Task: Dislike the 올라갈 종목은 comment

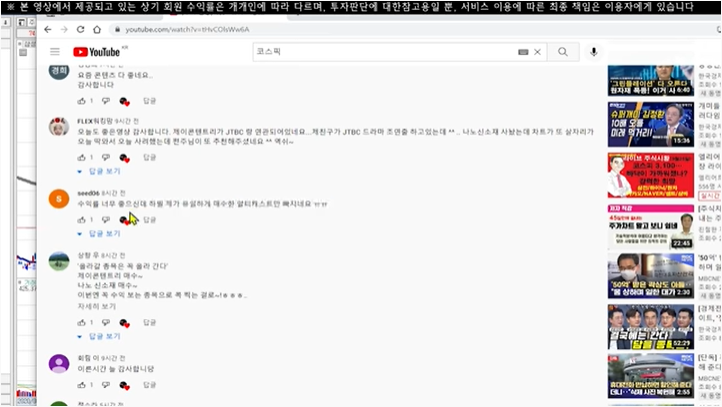Action: click(x=106, y=322)
